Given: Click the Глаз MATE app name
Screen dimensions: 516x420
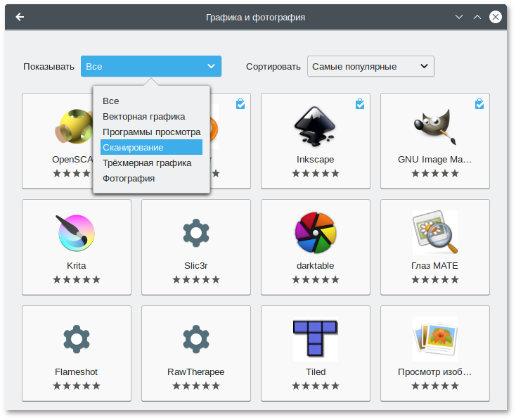Looking at the screenshot, I should [x=434, y=265].
